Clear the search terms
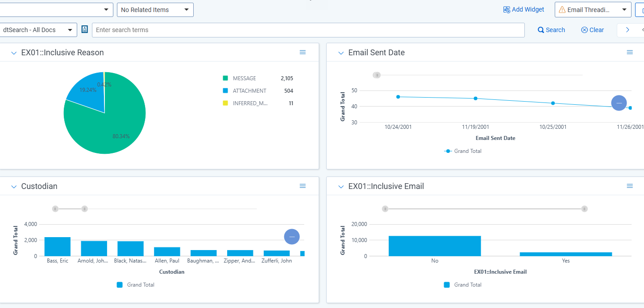The width and height of the screenshot is (644, 308). (592, 30)
